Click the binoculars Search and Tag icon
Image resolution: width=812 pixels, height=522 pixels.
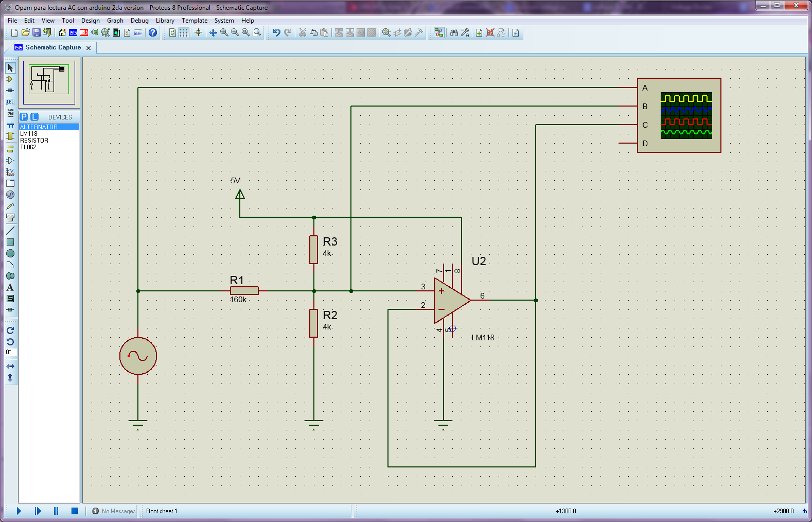[x=454, y=32]
